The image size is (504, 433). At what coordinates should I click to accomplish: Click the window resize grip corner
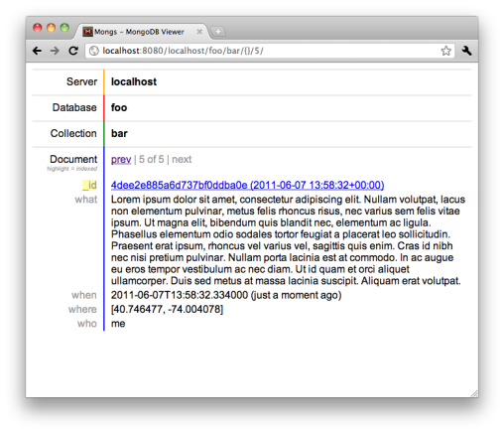[x=474, y=393]
